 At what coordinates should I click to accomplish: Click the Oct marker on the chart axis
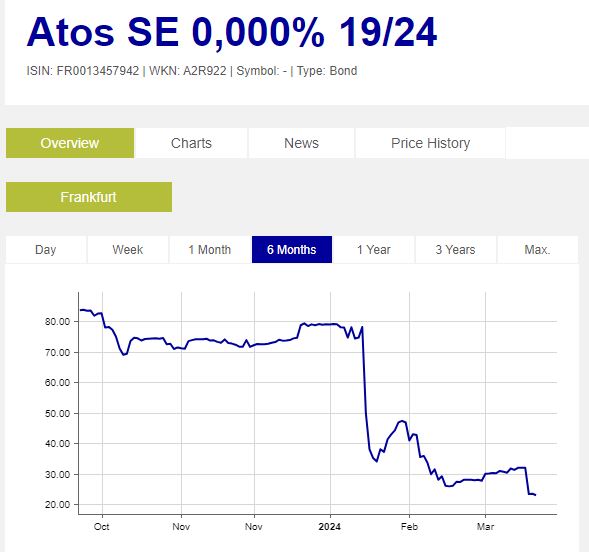click(102, 527)
